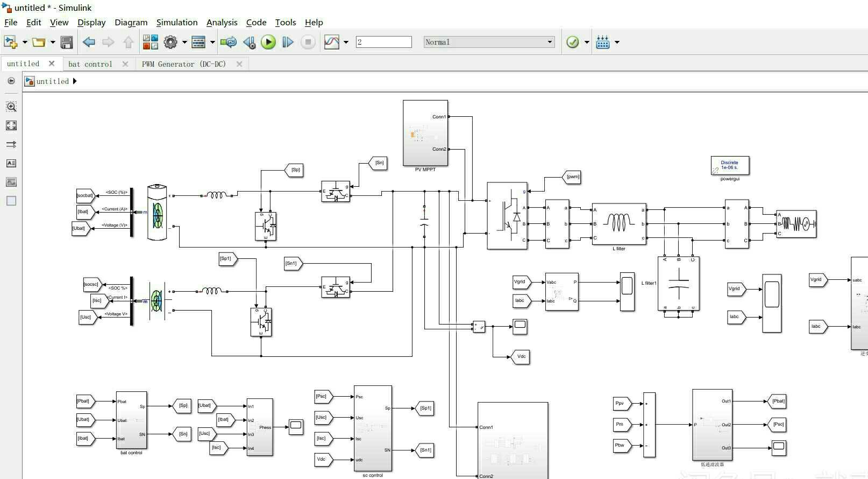The height and width of the screenshot is (479, 868).
Task: Click the Model Advisor checkmark icon
Action: [573, 42]
